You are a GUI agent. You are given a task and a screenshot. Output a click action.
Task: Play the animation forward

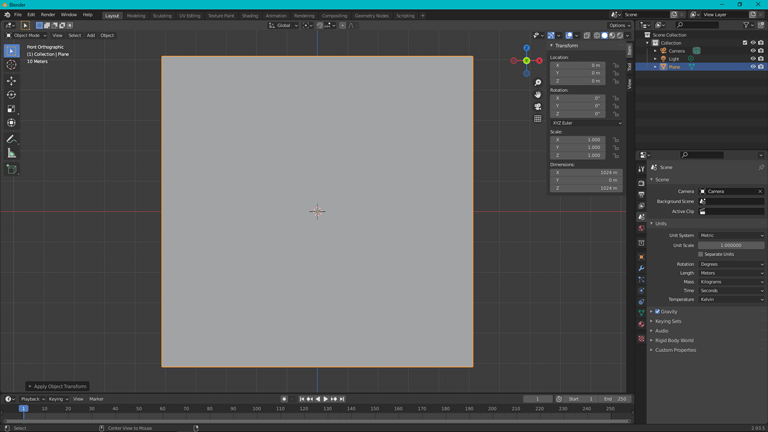pos(326,399)
